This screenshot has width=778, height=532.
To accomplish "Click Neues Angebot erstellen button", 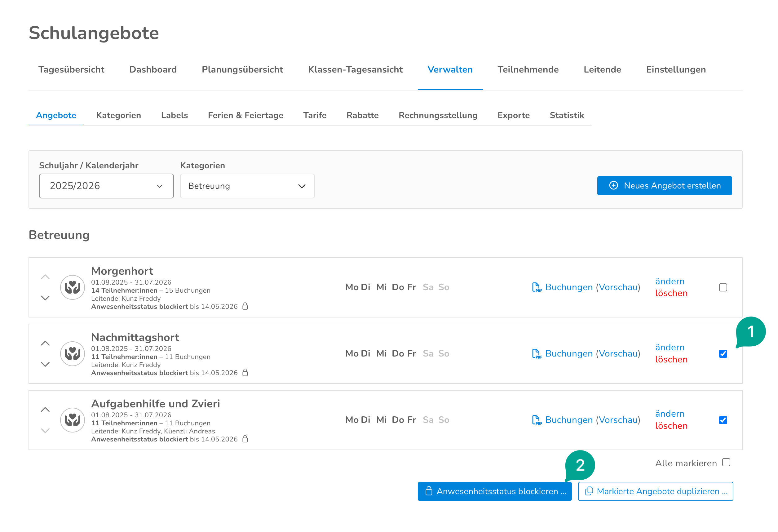I will pyautogui.click(x=664, y=185).
